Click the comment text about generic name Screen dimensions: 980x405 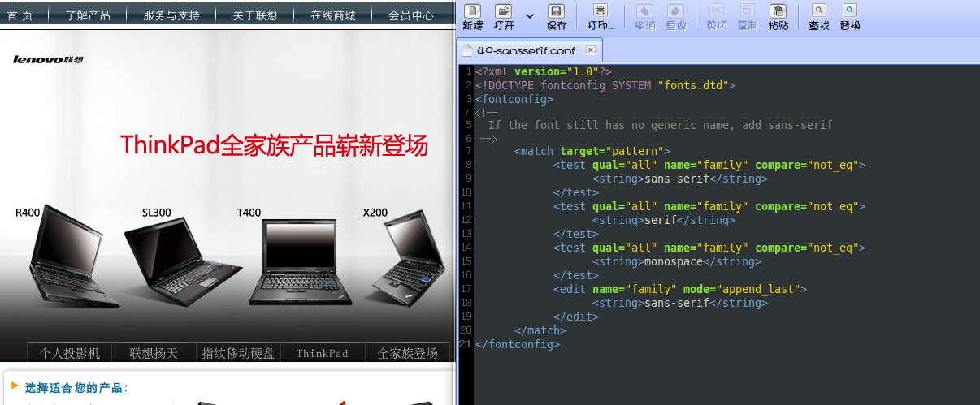point(661,125)
